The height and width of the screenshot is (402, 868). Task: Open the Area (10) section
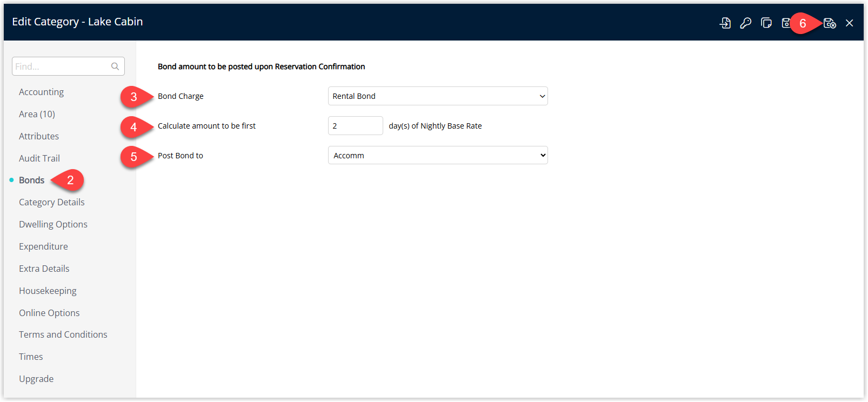point(37,114)
